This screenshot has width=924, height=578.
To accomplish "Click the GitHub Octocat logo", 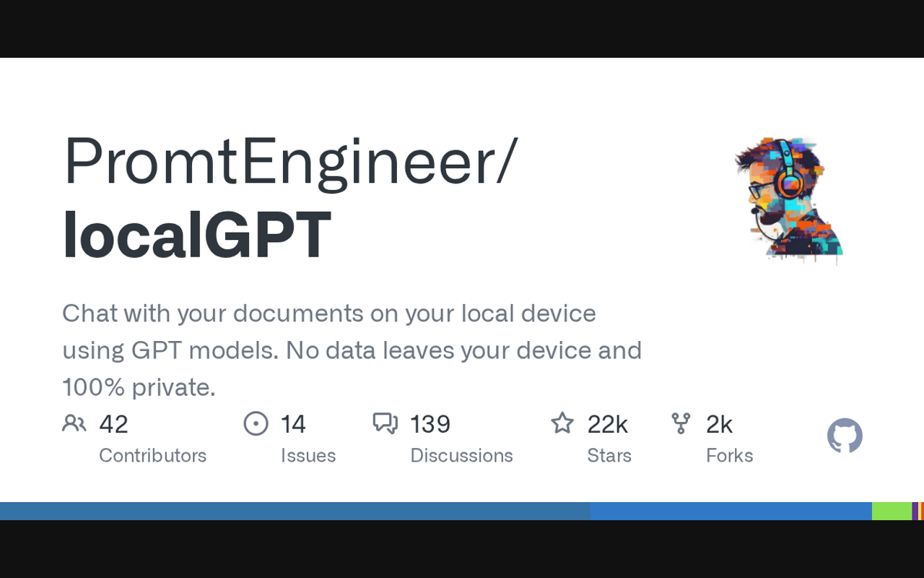I will [845, 436].
